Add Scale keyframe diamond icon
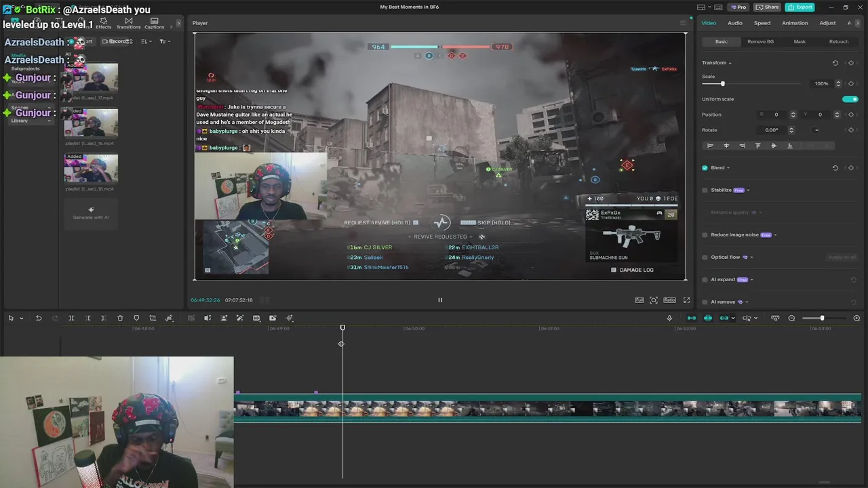Screen dimensions: 868x488 click(x=851, y=83)
